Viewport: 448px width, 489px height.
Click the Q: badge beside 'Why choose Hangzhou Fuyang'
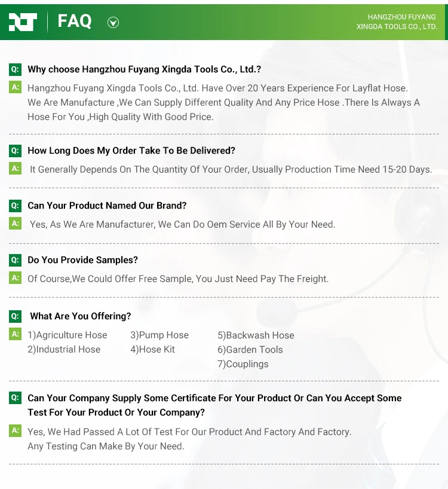pyautogui.click(x=15, y=69)
